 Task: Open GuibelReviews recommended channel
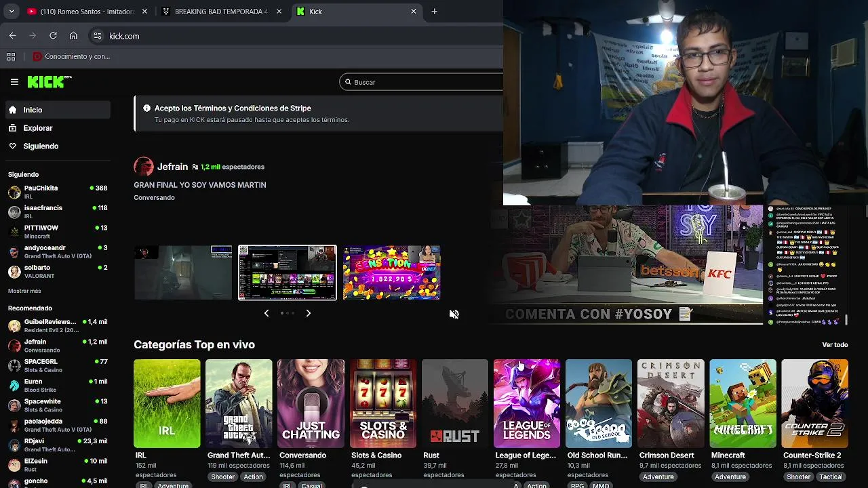(x=58, y=325)
